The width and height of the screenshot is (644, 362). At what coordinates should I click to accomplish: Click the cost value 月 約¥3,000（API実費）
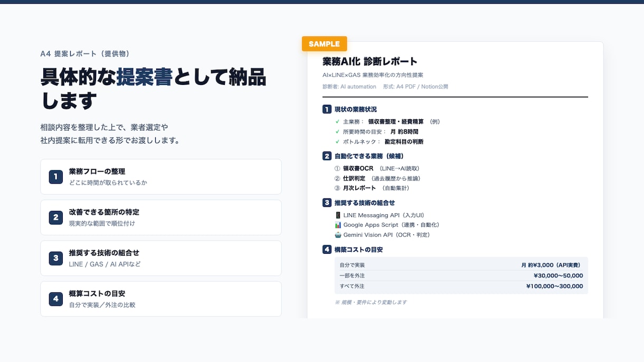(552, 265)
